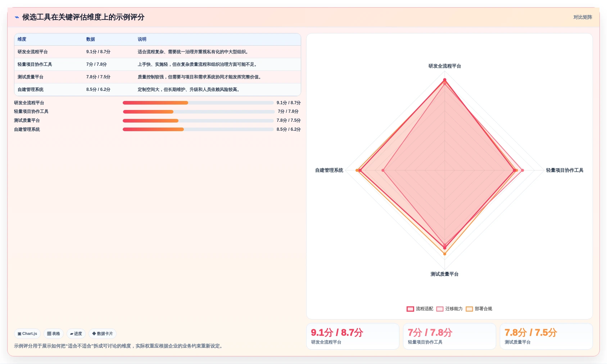This screenshot has height=364, width=607.
Task: Click the 自建管理系统 progress bar
Action: coord(198,129)
